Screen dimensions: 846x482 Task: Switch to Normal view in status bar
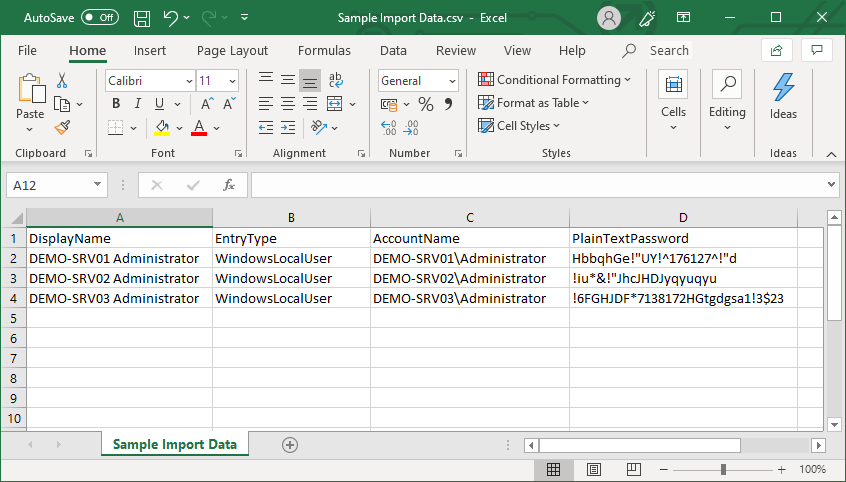point(553,469)
